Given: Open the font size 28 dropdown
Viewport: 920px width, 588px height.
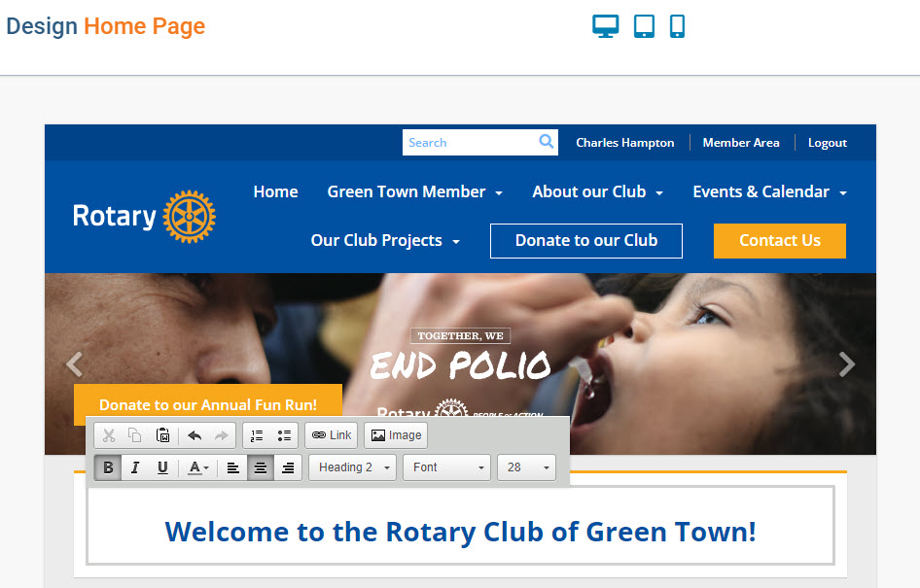Looking at the screenshot, I should pos(526,467).
